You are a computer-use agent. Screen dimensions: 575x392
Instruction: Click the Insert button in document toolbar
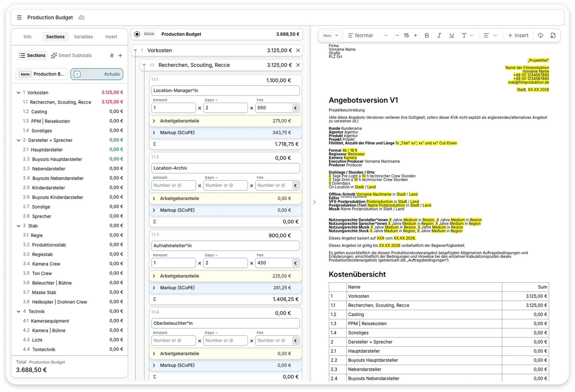pyautogui.click(x=518, y=36)
